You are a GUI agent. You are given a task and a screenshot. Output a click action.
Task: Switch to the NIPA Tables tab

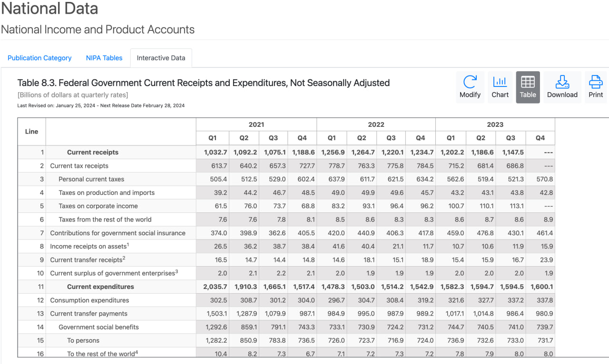pyautogui.click(x=104, y=58)
